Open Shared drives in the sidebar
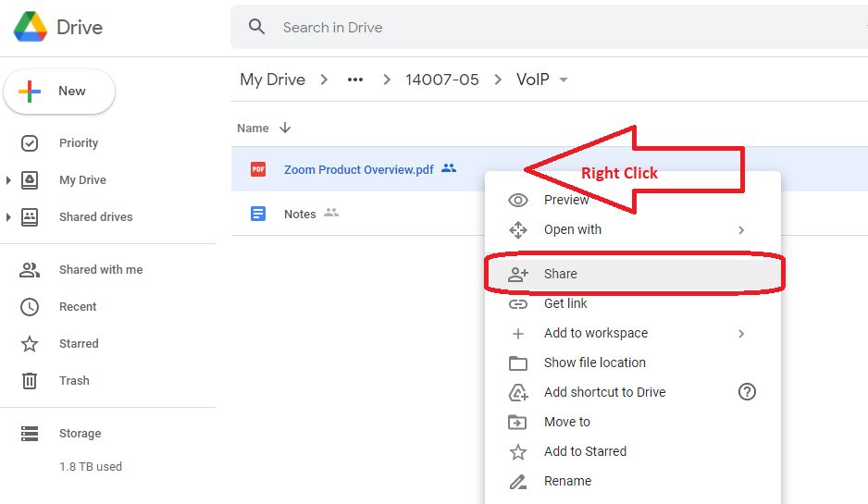Viewport: 868px width, 504px height. [95, 217]
